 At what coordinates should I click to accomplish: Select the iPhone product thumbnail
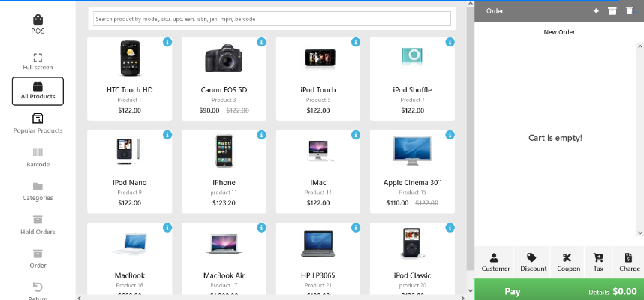point(224,150)
